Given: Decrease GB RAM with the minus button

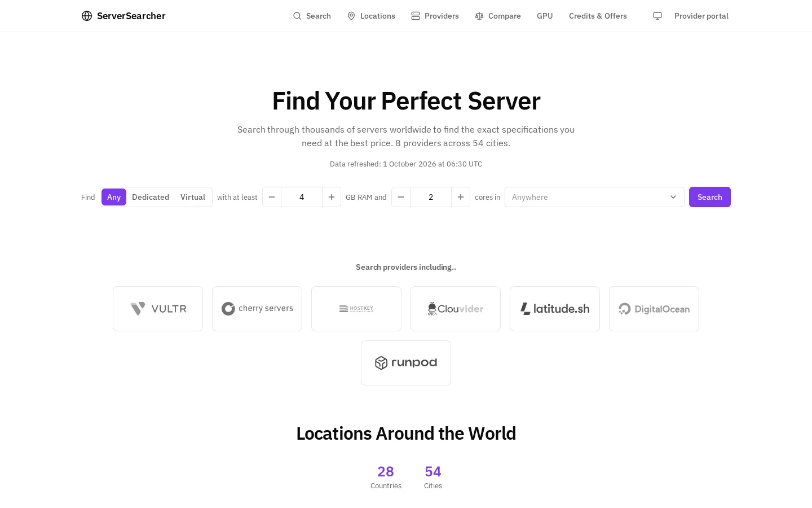Looking at the screenshot, I should pyautogui.click(x=272, y=197).
